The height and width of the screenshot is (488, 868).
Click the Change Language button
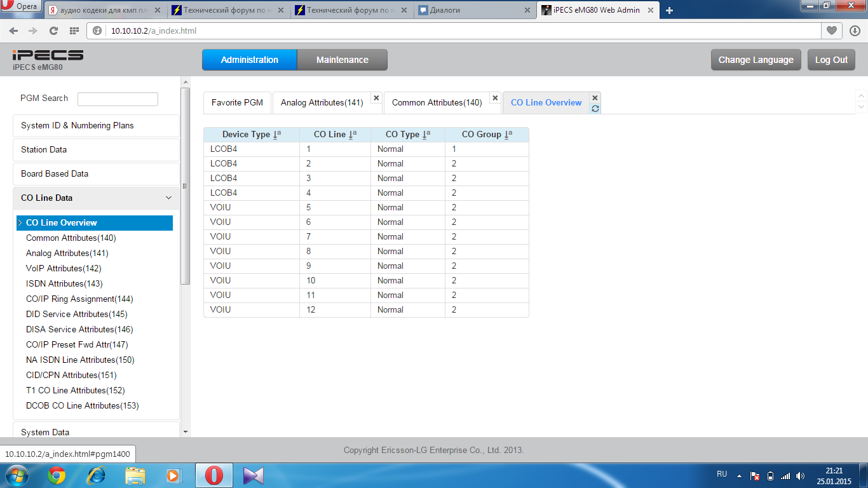756,60
